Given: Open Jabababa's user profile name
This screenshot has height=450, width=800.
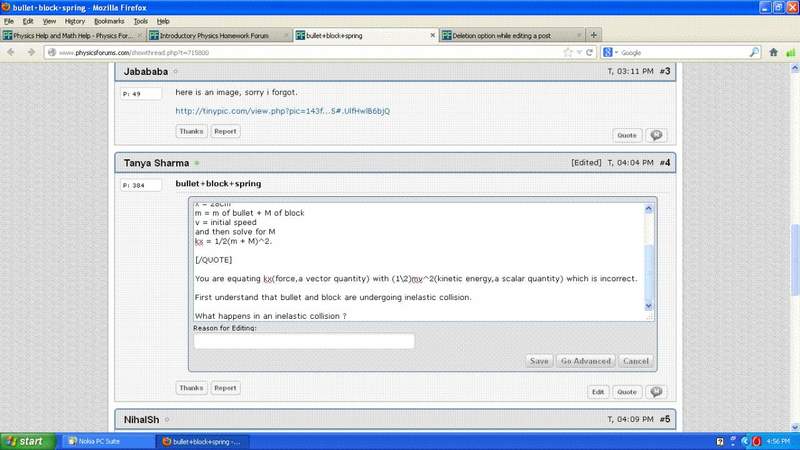Looking at the screenshot, I should pos(146,72).
